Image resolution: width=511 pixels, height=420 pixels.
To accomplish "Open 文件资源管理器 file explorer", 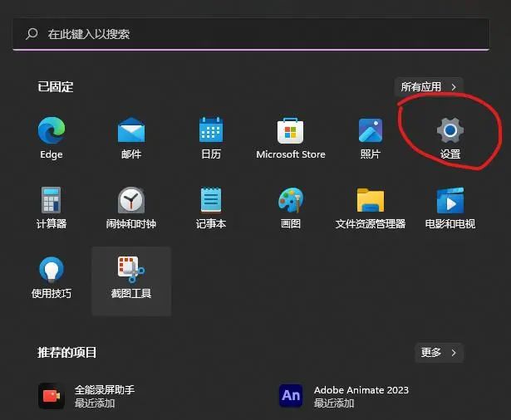I will [371, 208].
